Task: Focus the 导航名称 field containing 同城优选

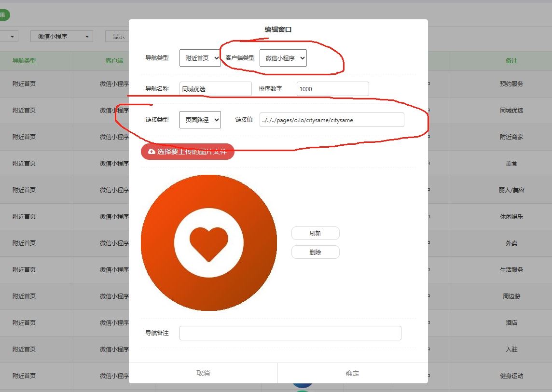Action: click(x=215, y=89)
